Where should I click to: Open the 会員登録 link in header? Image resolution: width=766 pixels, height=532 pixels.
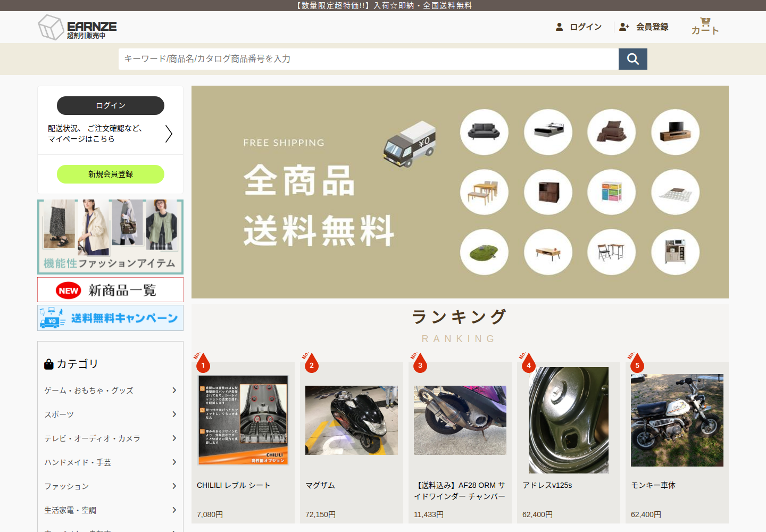(652, 27)
